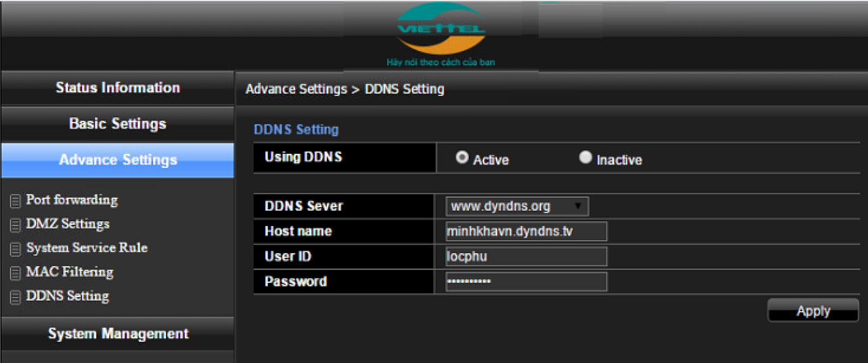
Task: Click the page icon beside DDNS Setting
Action: (15, 297)
